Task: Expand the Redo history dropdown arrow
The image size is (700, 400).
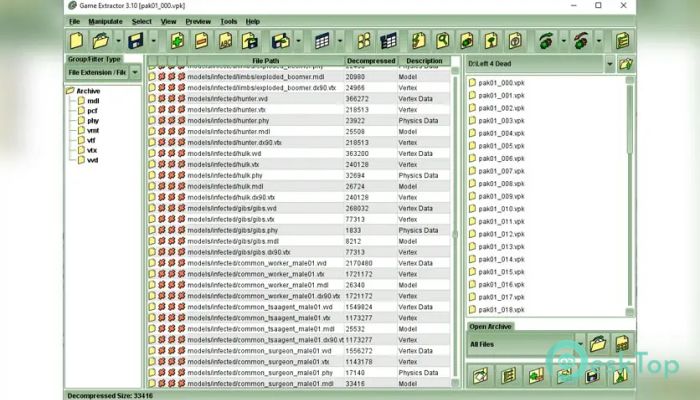Action: click(599, 41)
